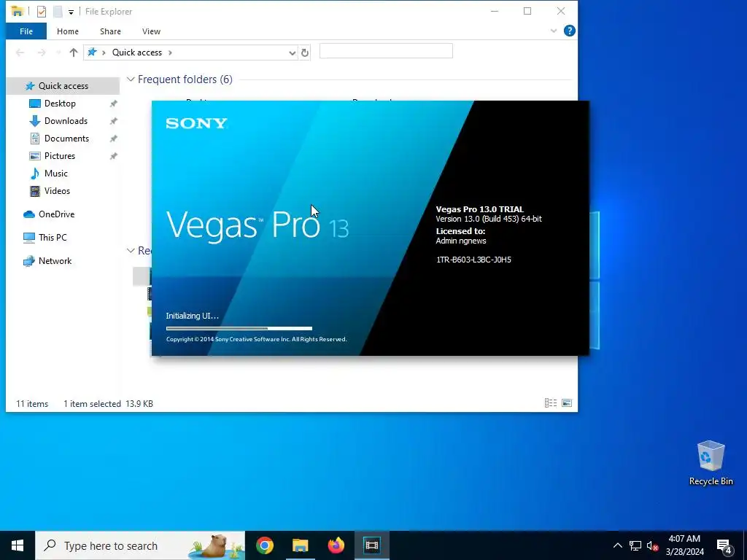The image size is (747, 560).
Task: Click the Back navigation arrow
Action: click(20, 52)
